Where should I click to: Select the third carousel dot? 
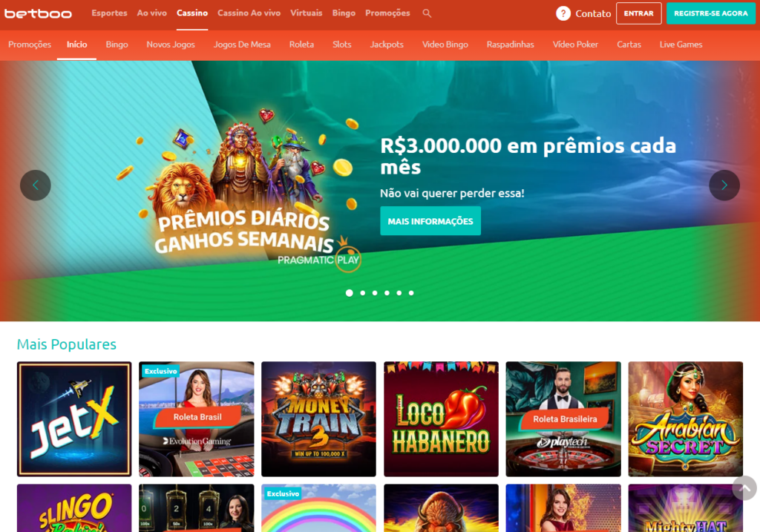tap(375, 292)
